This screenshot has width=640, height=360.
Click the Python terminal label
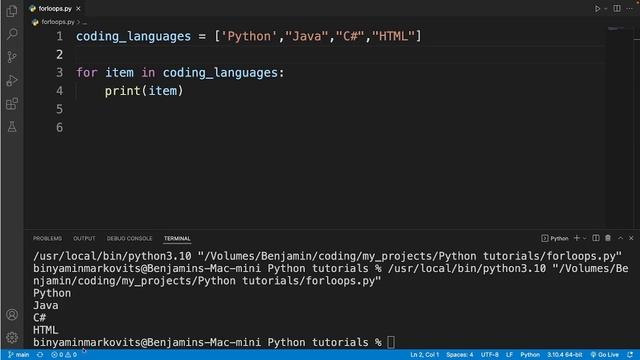click(555, 238)
